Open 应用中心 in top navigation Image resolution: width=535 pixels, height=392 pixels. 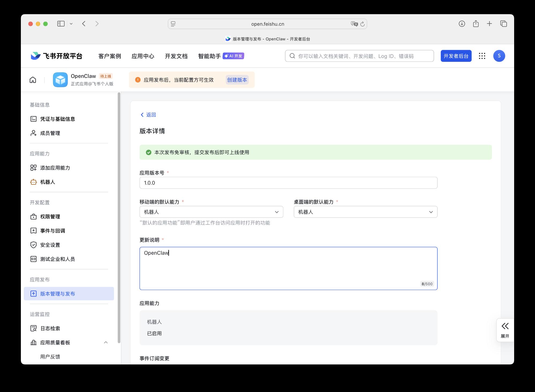click(143, 56)
